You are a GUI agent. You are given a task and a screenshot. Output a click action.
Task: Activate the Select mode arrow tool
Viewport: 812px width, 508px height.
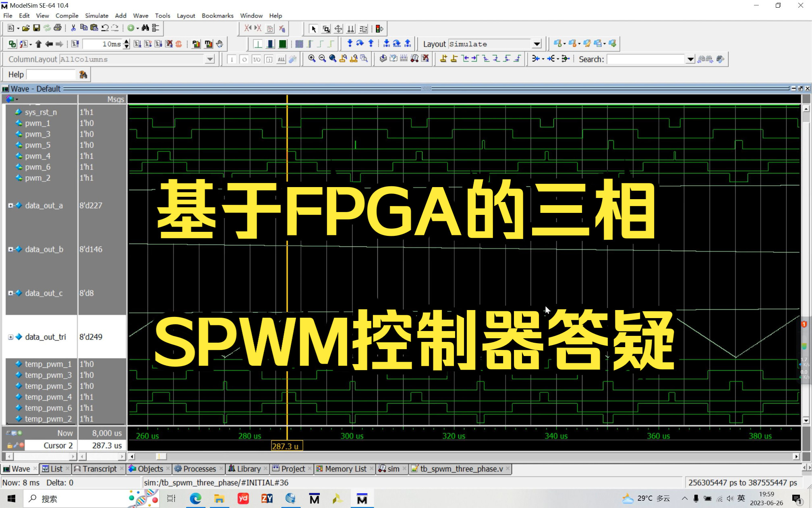(314, 29)
